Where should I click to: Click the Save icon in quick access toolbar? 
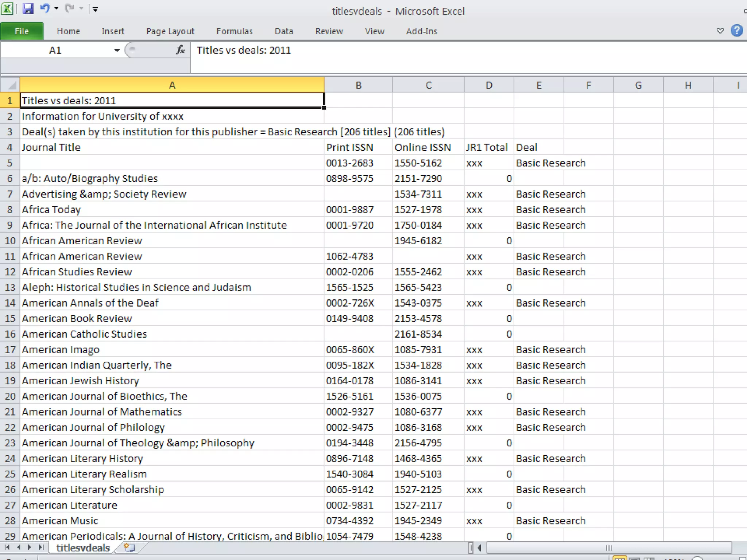(x=28, y=9)
